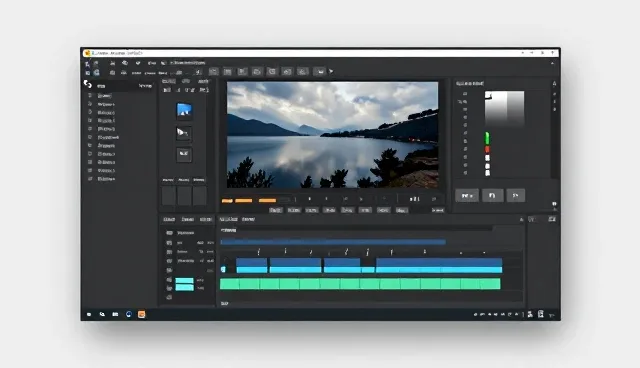
Task: Click the upper cyan swatch in the track headers
Action: coord(184,280)
